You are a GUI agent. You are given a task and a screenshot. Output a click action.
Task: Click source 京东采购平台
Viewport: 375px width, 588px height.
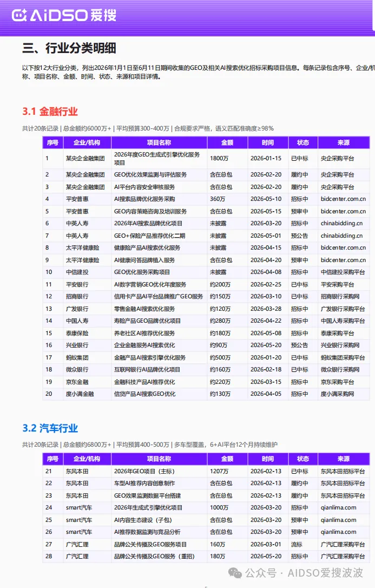[x=338, y=382]
